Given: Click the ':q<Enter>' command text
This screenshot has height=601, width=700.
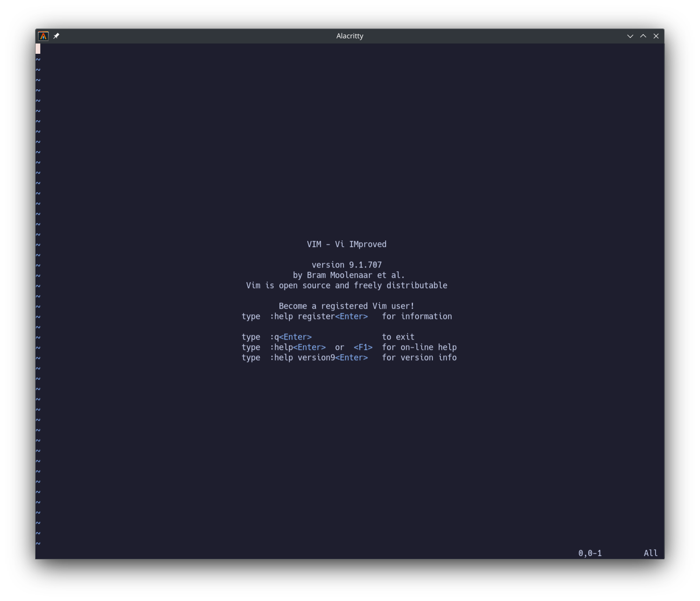Looking at the screenshot, I should 291,337.
